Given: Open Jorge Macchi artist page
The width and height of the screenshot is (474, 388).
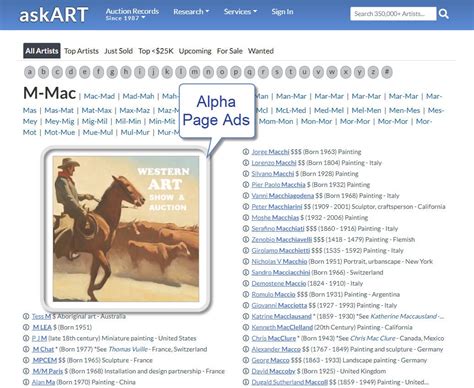Looking at the screenshot, I should pos(270,152).
